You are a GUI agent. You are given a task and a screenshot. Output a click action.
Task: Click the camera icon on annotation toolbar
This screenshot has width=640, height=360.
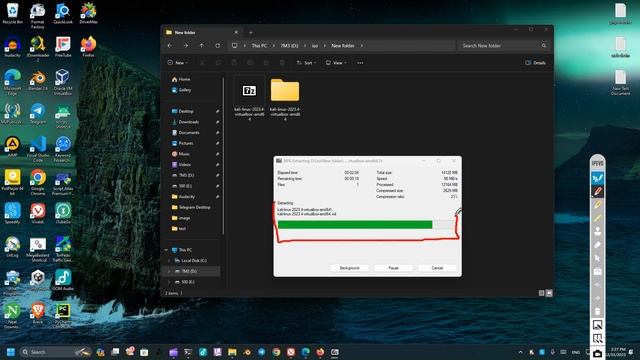(x=598, y=353)
